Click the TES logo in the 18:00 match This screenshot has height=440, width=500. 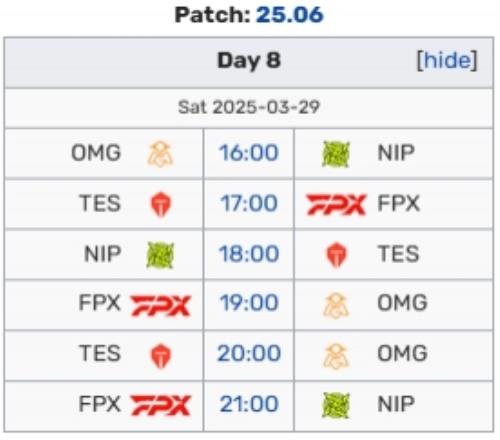[336, 255]
